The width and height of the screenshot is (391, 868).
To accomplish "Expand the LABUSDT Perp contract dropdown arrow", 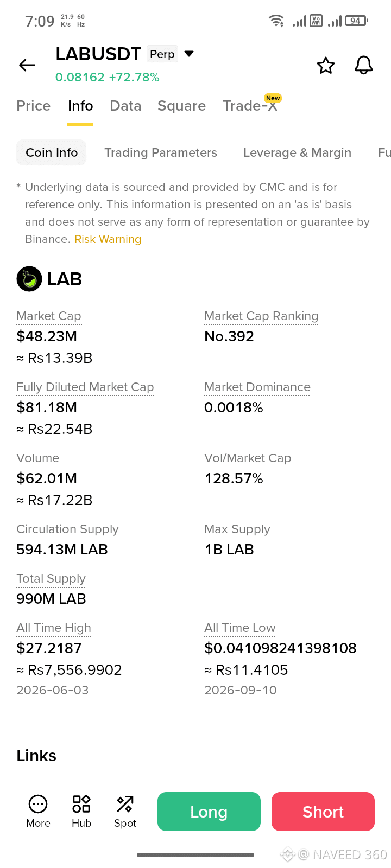I will point(189,54).
